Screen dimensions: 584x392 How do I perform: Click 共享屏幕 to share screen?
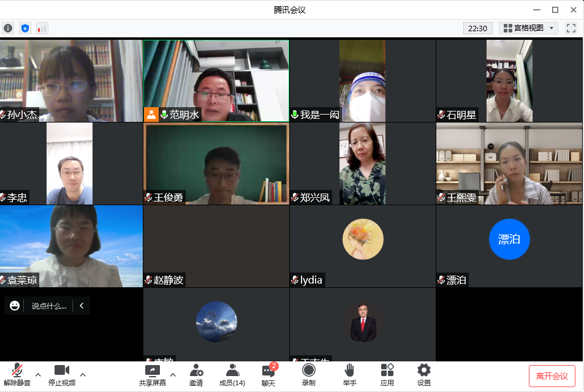(x=152, y=374)
